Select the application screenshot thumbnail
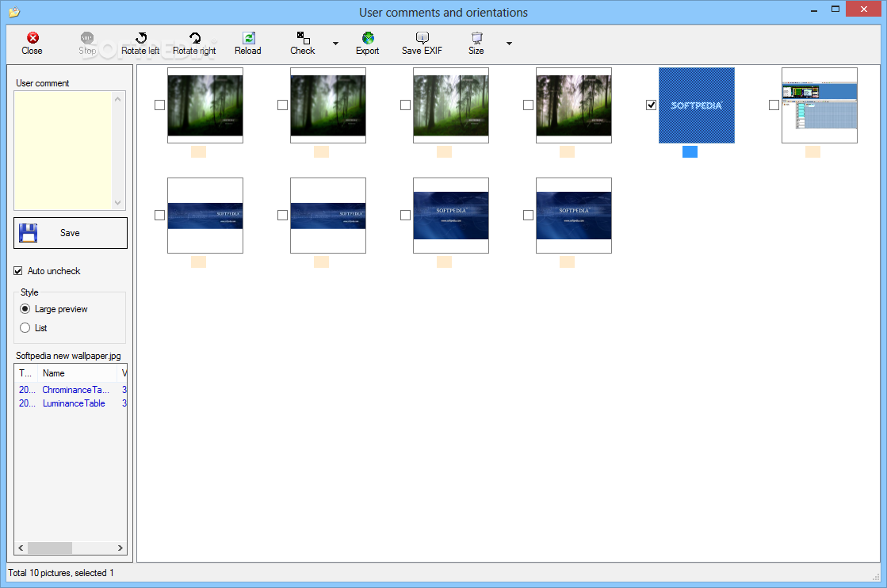Image resolution: width=887 pixels, height=588 pixels. [x=820, y=105]
